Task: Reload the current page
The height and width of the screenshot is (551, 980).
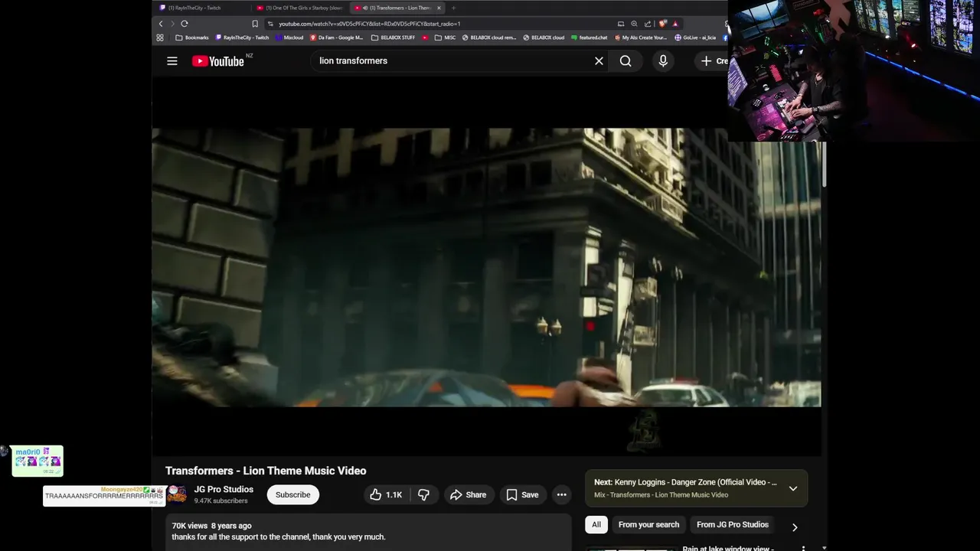Action: [185, 24]
